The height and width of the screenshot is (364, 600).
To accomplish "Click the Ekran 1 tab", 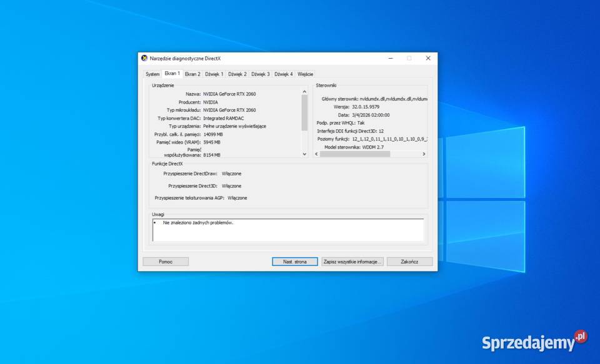I will pos(172,73).
